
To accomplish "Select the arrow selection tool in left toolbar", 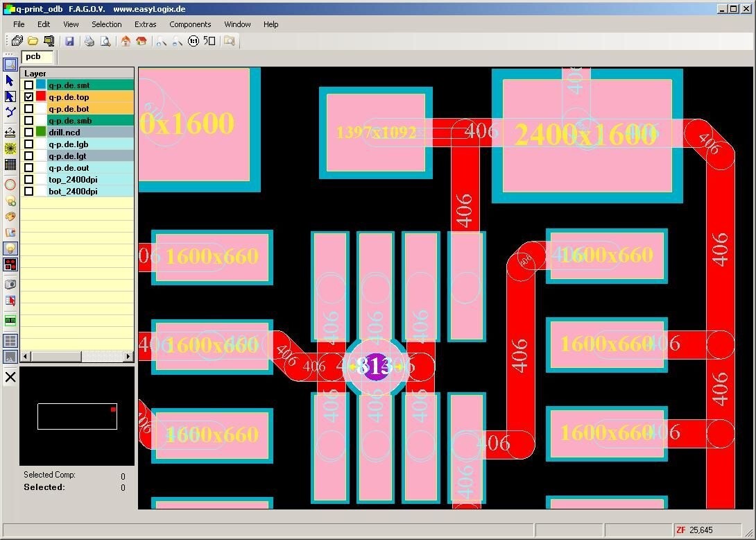I will [10, 81].
